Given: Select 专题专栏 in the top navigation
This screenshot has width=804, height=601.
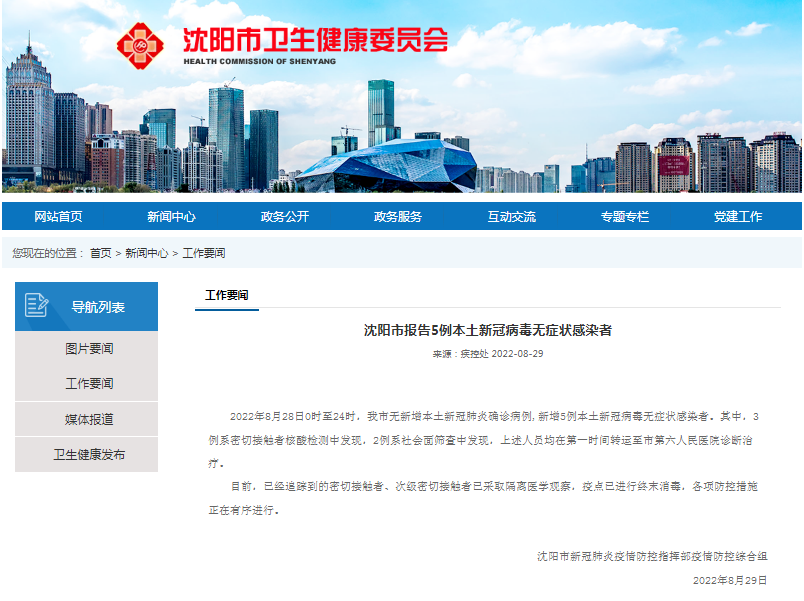Looking at the screenshot, I should 625,216.
